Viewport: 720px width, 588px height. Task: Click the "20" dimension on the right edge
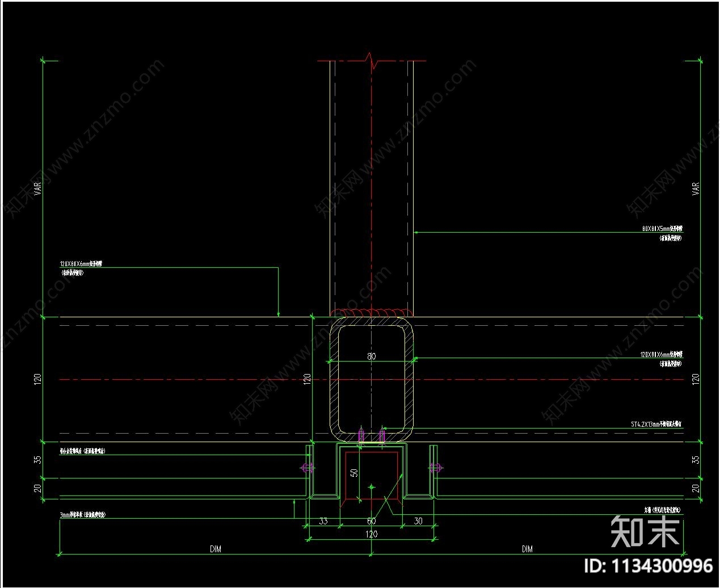point(696,488)
